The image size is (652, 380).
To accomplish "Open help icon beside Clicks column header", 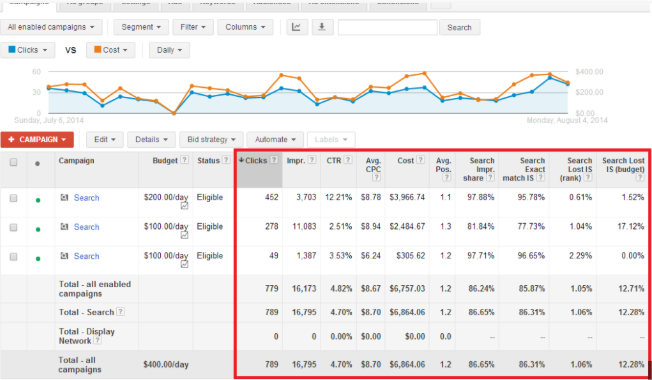I will (274, 160).
